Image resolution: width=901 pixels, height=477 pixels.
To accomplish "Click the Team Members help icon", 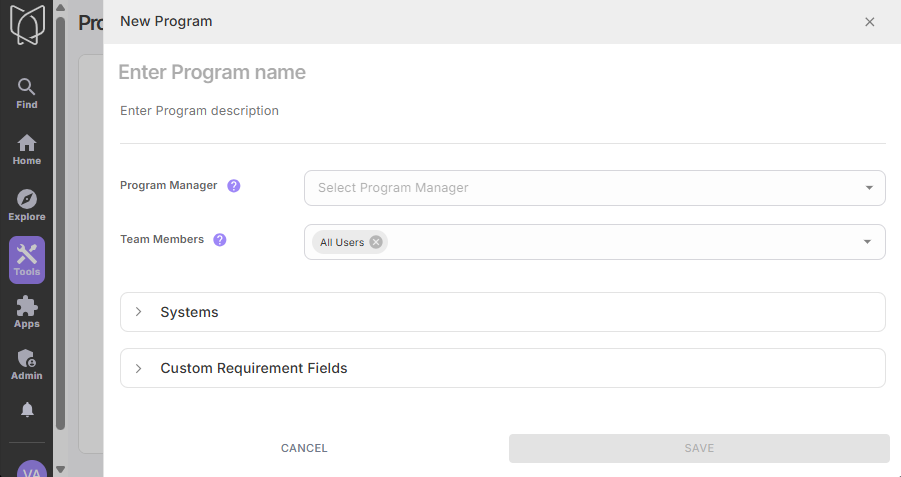I will 220,240.
